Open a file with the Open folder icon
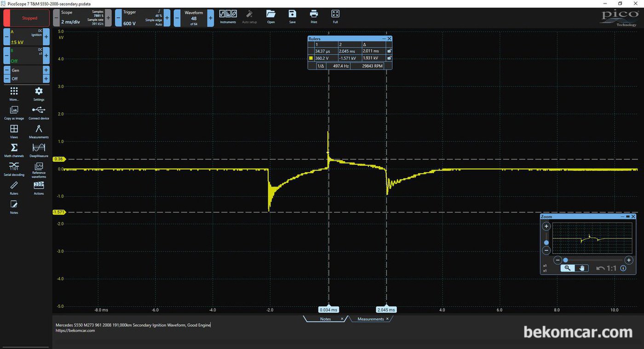Screen dimensions: 644x349 tap(270, 17)
